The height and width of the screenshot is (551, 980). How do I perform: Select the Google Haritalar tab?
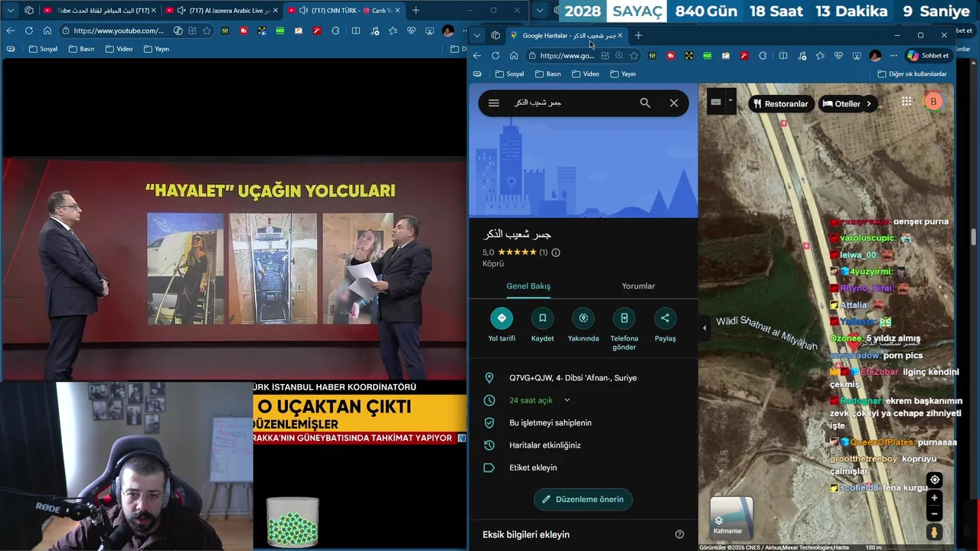click(567, 35)
